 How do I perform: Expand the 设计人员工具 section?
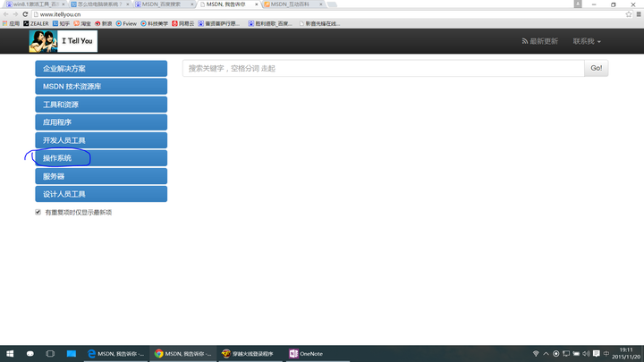(x=101, y=194)
